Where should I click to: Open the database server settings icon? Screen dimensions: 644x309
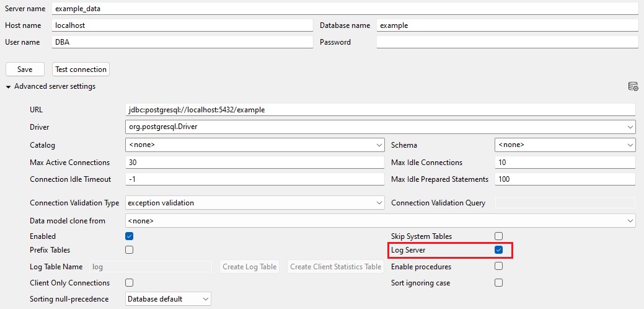tap(633, 86)
